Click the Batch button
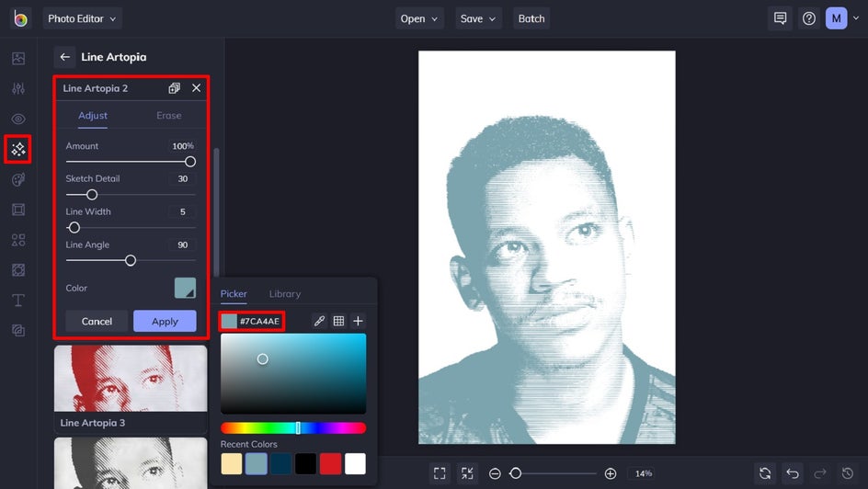The image size is (868, 489). (531, 18)
